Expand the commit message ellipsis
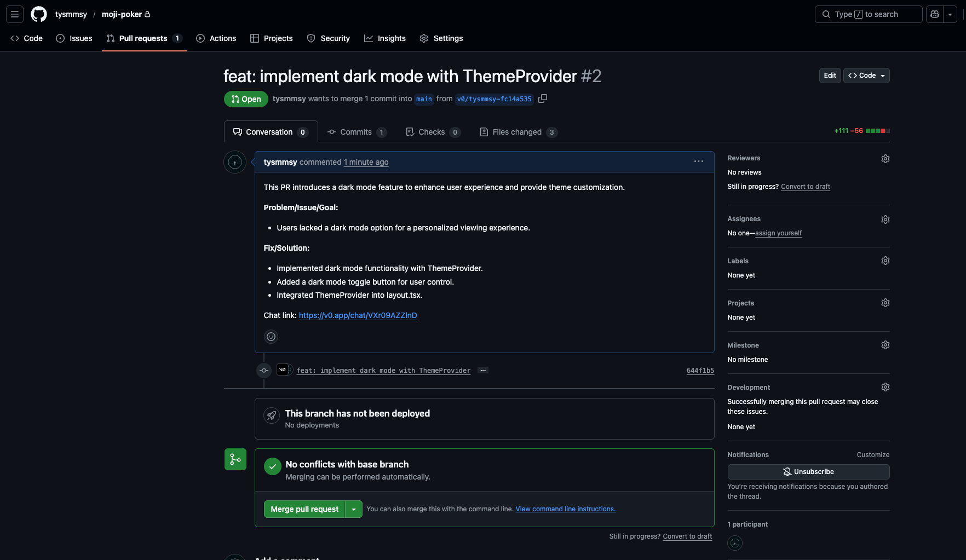This screenshot has height=560, width=966. point(483,371)
